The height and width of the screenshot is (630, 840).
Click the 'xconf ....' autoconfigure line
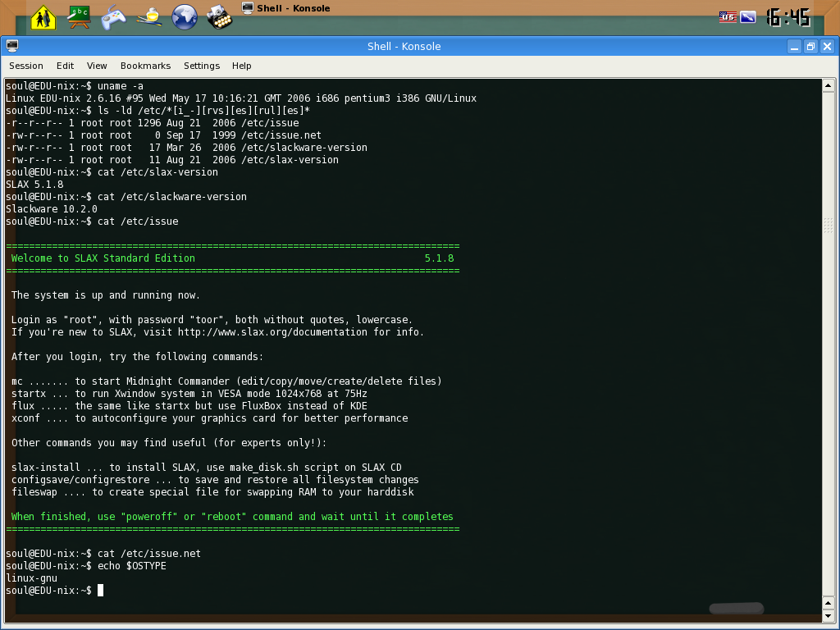click(x=209, y=418)
